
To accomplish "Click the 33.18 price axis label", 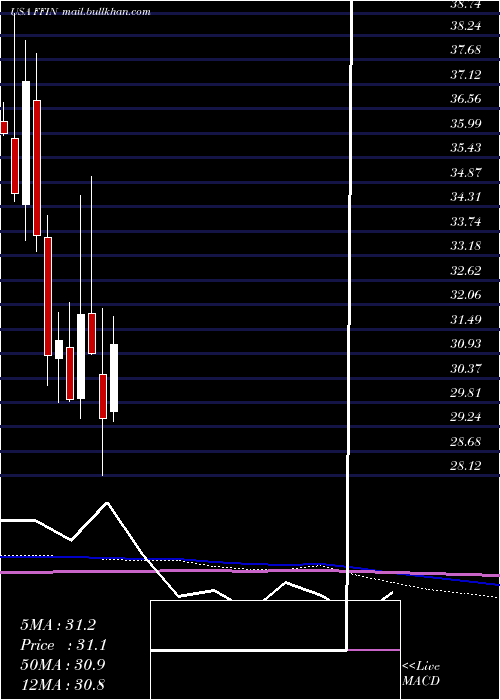I will (466, 246).
